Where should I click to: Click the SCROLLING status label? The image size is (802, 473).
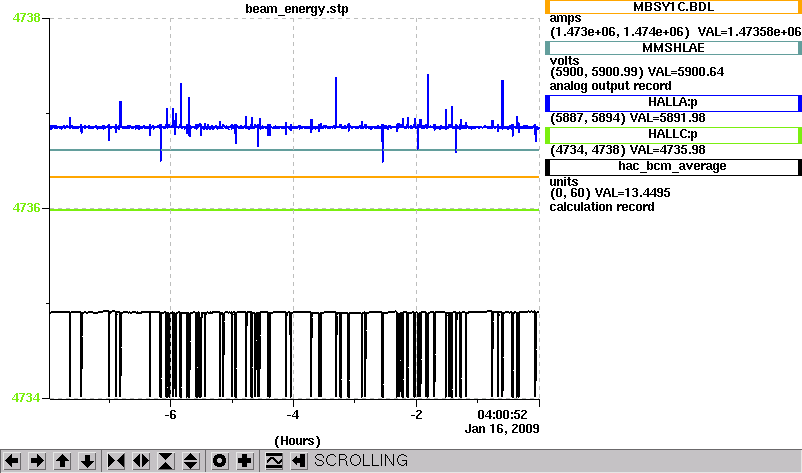click(361, 461)
